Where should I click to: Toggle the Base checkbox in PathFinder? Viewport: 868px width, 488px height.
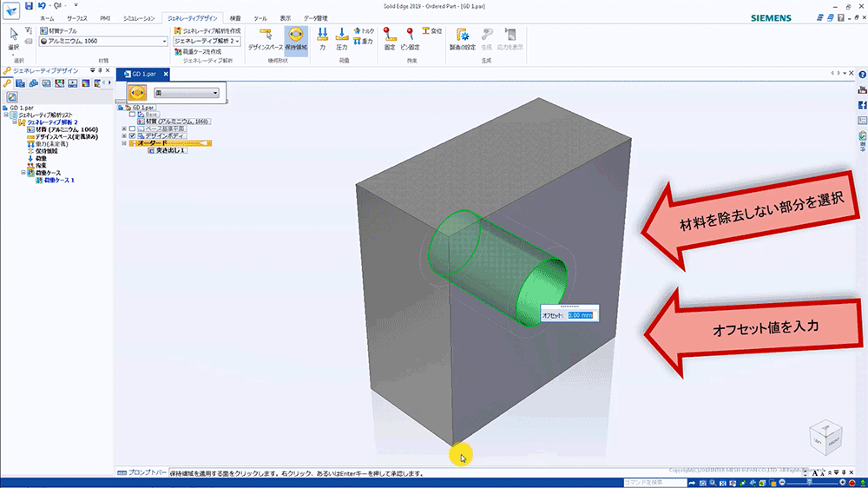tap(132, 114)
